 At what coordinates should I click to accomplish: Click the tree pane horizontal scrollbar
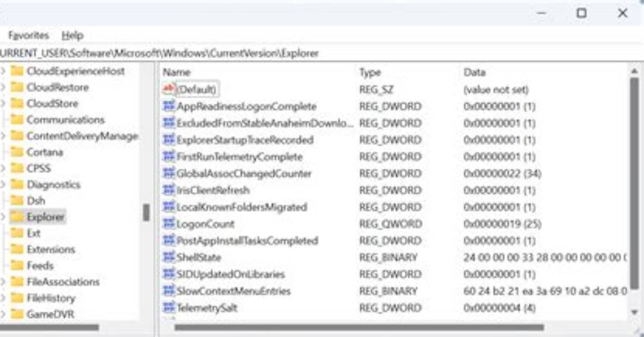point(49,327)
